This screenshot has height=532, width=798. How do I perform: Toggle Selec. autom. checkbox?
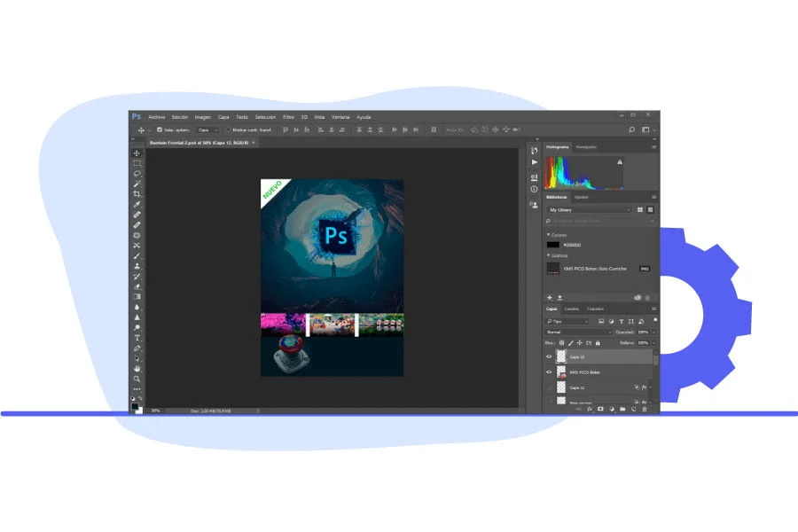160,129
